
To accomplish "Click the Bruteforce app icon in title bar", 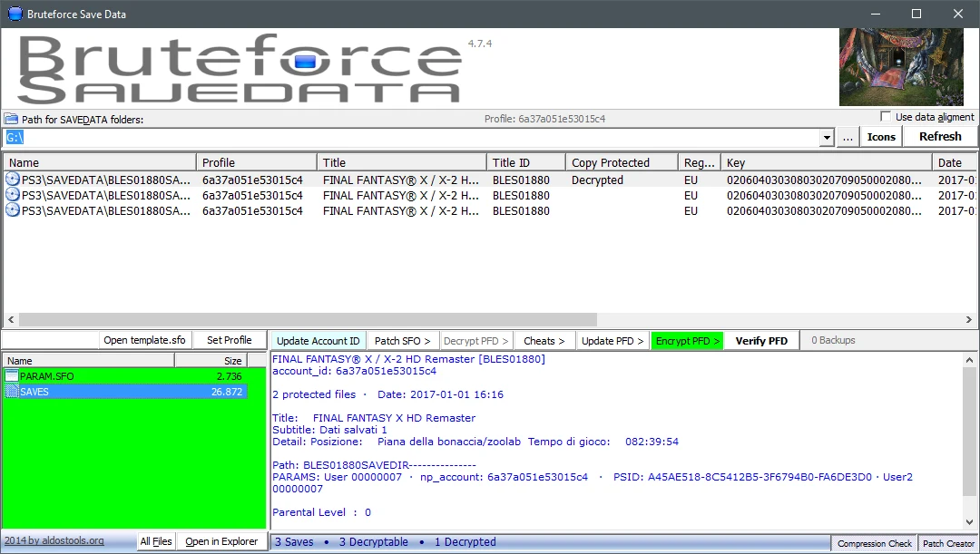I will click(15, 13).
